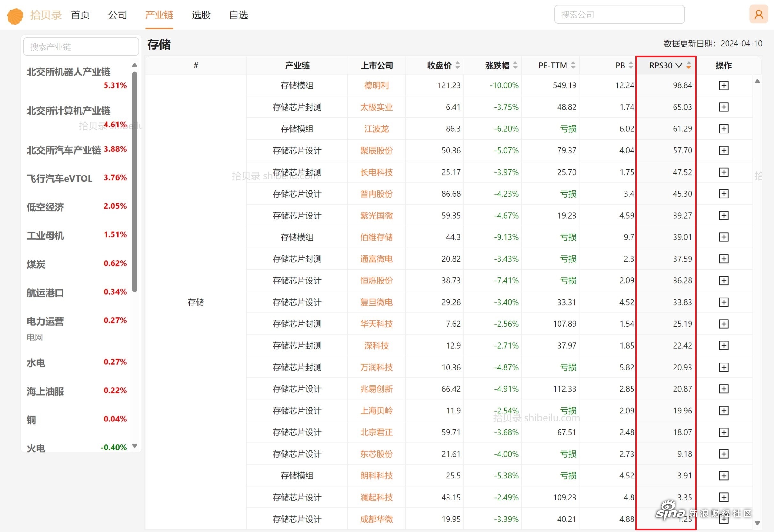Click the plus icon in 万润科技 row
This screenshot has width=774, height=532.
[723, 367]
